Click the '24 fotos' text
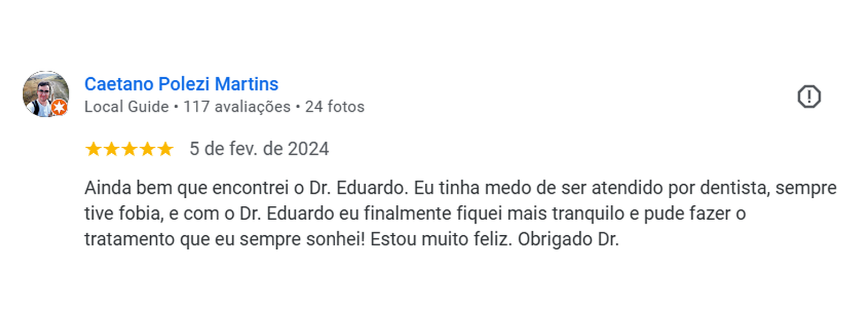Screen dimensions: 868x326 click(x=335, y=107)
